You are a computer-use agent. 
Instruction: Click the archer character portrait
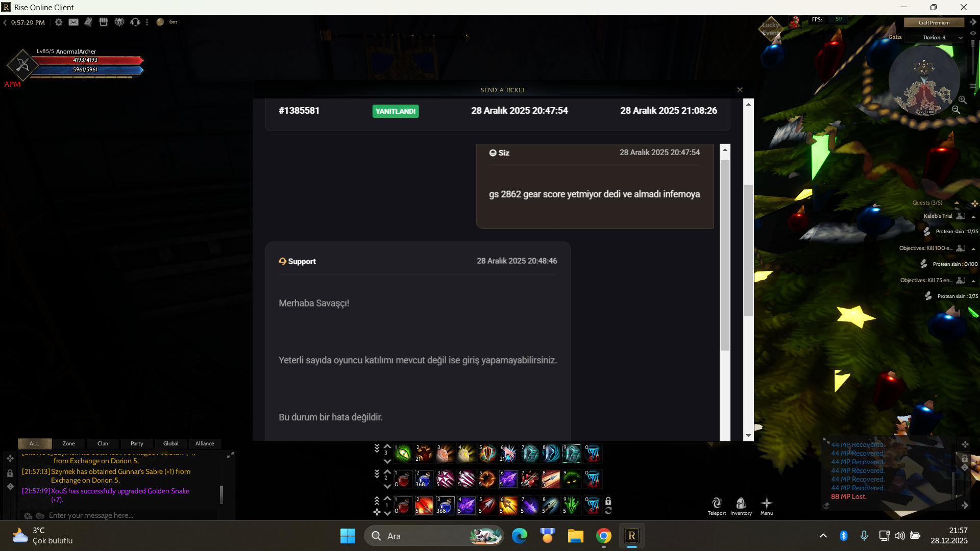(x=22, y=65)
